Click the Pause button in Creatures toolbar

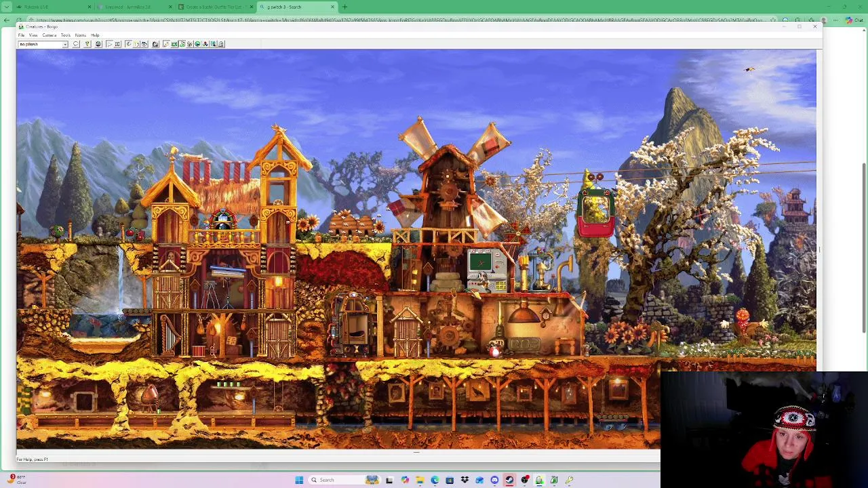click(x=117, y=44)
